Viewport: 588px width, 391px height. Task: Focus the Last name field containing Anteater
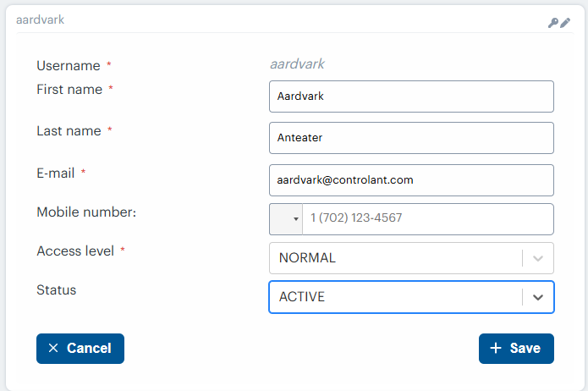point(411,138)
